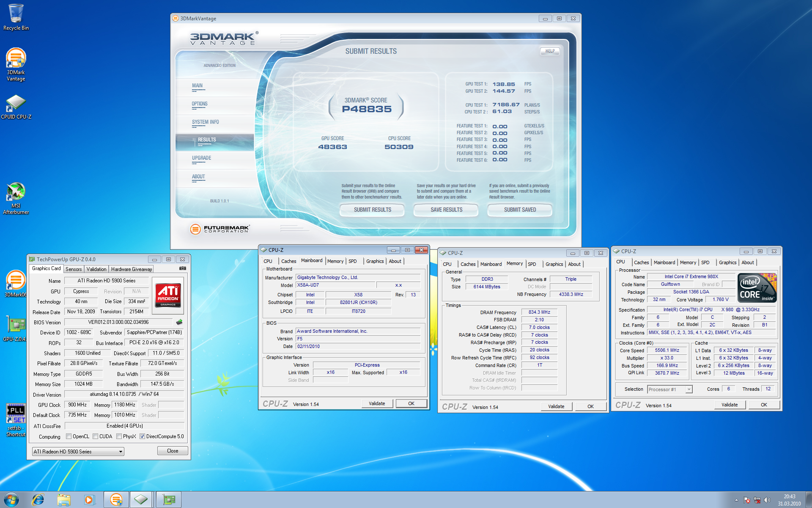
Task: Open Graphics tab in processor CPU-Z window
Action: pos(727,262)
